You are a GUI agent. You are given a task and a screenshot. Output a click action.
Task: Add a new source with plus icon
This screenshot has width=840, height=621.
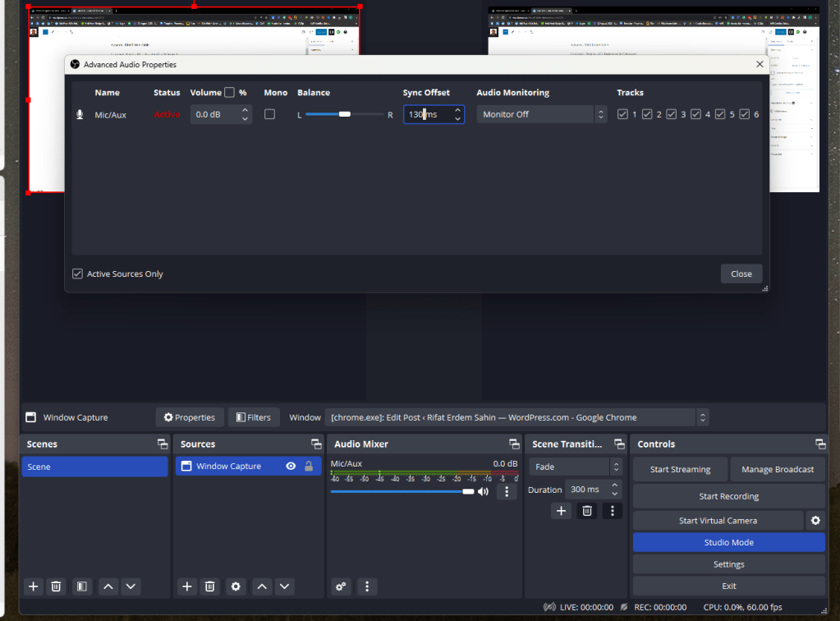pyautogui.click(x=187, y=586)
